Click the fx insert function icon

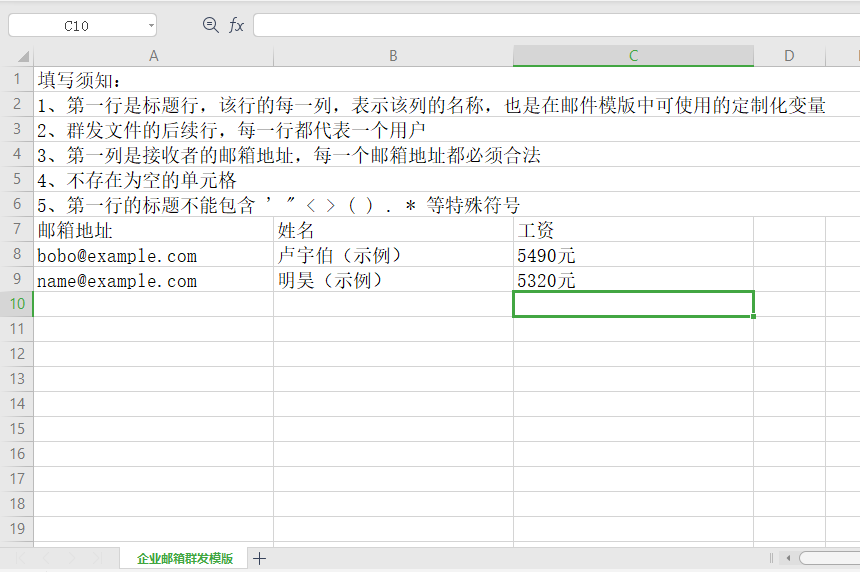click(x=236, y=25)
